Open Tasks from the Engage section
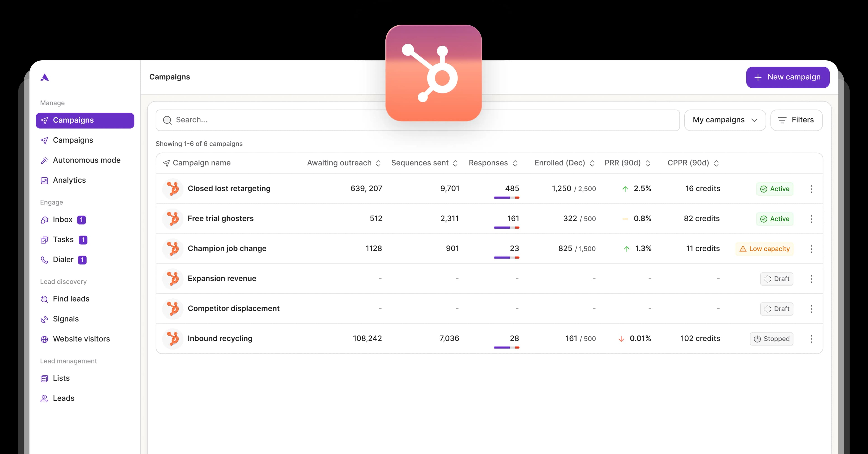Image resolution: width=868 pixels, height=454 pixels. (63, 240)
